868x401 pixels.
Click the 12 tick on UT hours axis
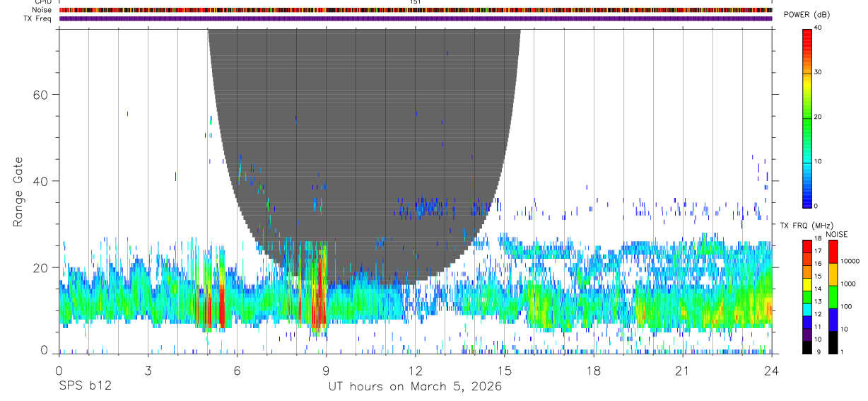(415, 371)
